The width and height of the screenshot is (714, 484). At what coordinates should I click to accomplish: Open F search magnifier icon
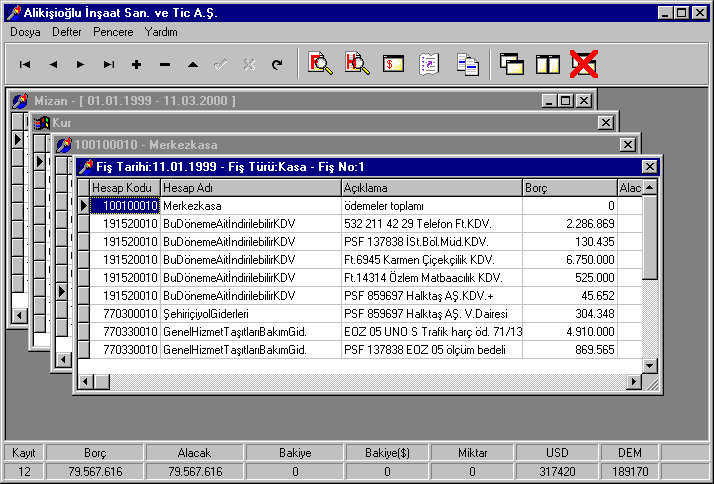(320, 64)
